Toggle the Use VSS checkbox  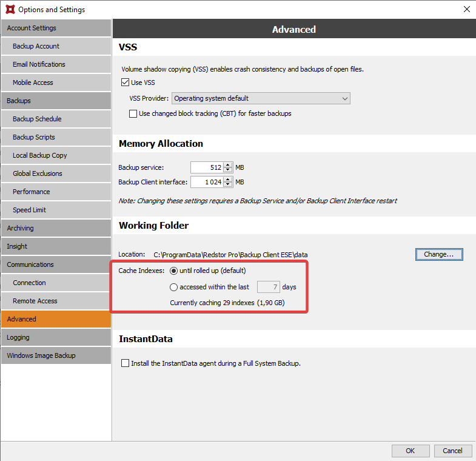pyautogui.click(x=125, y=82)
